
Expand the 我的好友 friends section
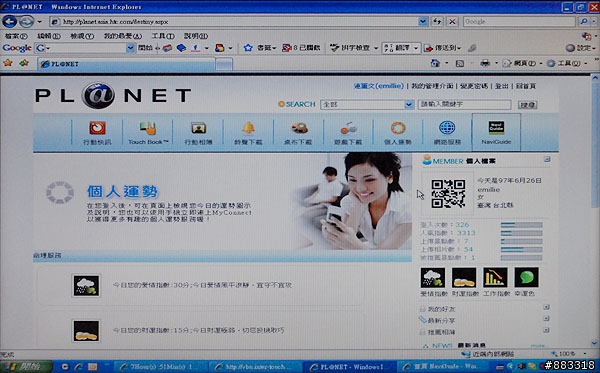(x=546, y=307)
